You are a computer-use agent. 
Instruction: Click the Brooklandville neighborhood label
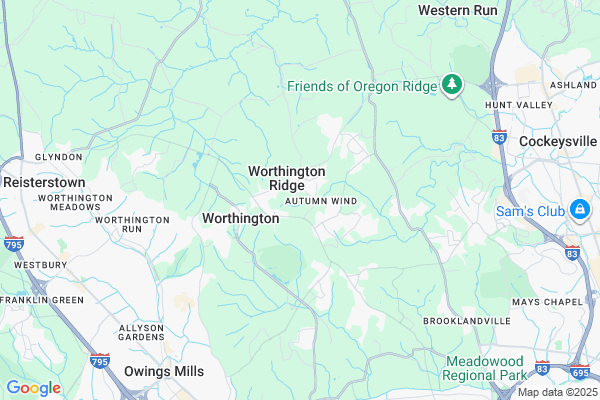click(467, 321)
